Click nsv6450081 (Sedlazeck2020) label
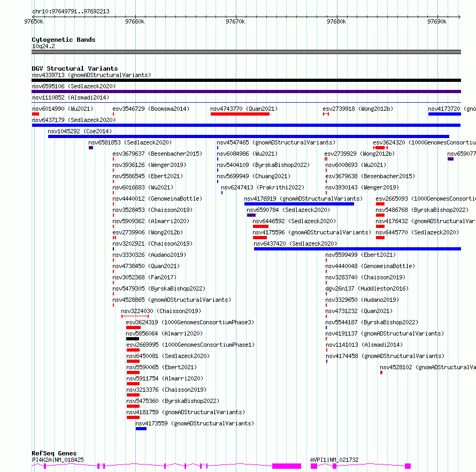This screenshot has width=476, height=472. point(168,356)
